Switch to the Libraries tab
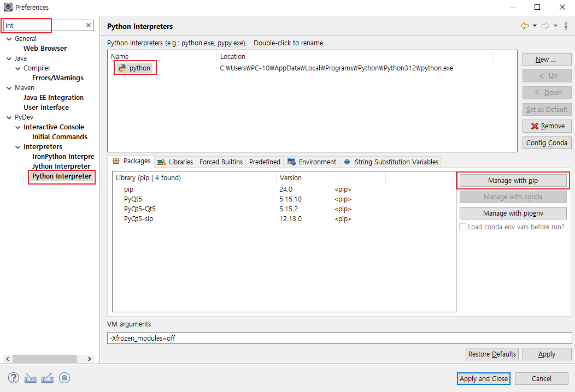The height and width of the screenshot is (392, 575). click(175, 162)
